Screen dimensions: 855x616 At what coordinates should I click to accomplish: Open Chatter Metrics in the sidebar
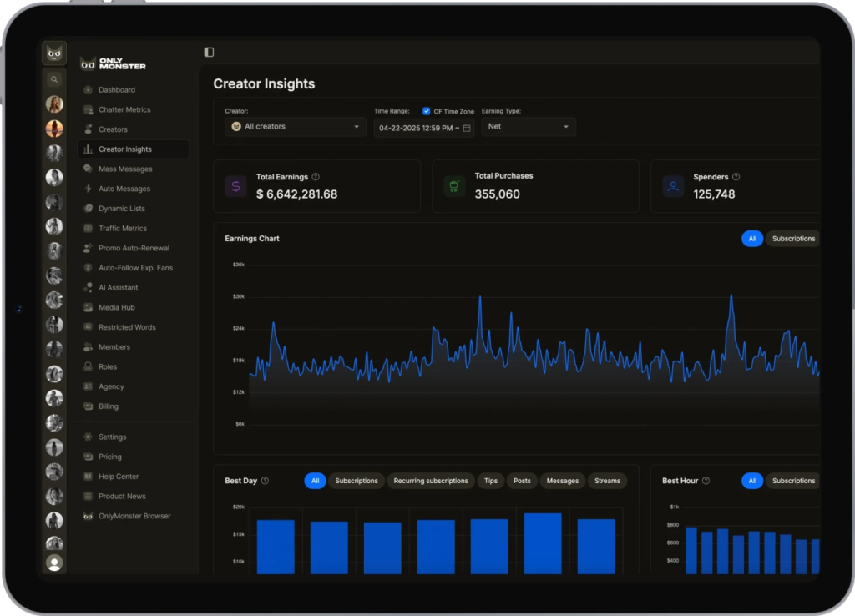coord(124,109)
